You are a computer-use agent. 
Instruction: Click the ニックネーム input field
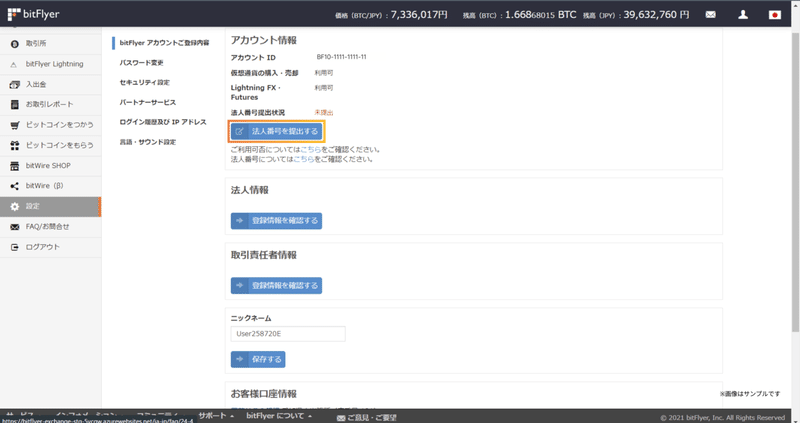pos(288,334)
